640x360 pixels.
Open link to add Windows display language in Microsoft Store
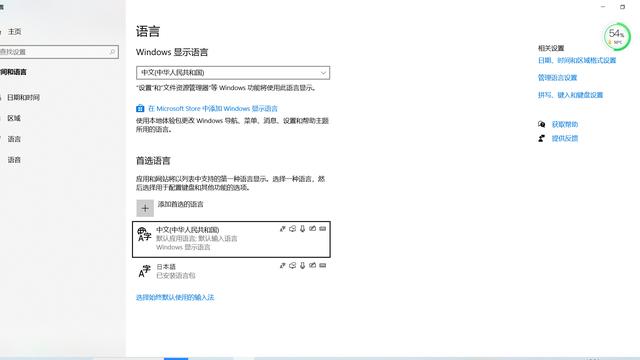[x=213, y=109]
